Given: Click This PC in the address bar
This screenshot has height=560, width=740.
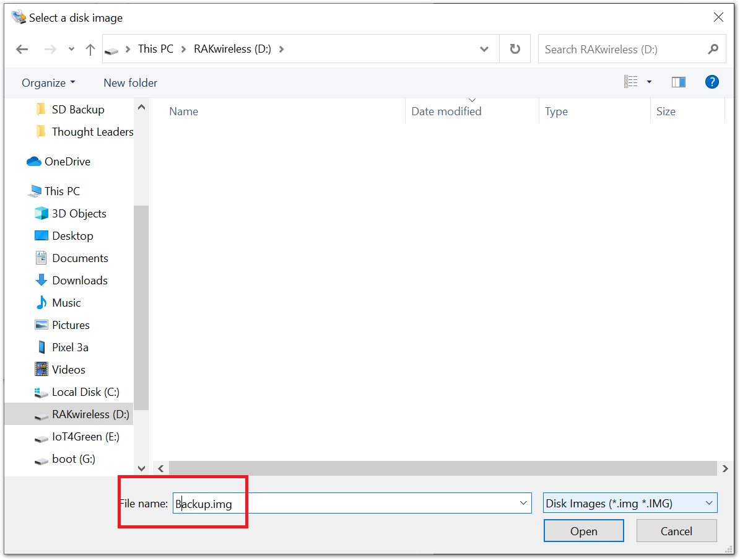Looking at the screenshot, I should click(x=155, y=49).
